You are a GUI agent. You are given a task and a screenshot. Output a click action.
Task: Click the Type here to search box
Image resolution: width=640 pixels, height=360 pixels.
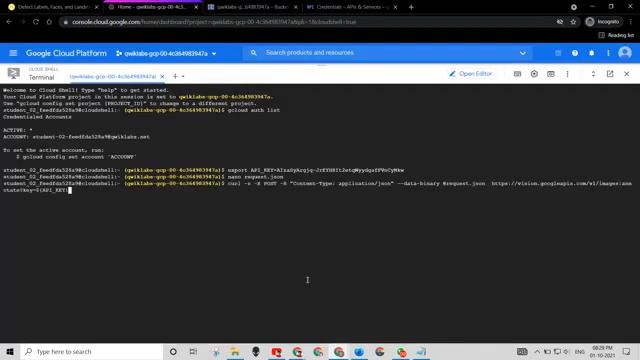(x=92, y=351)
